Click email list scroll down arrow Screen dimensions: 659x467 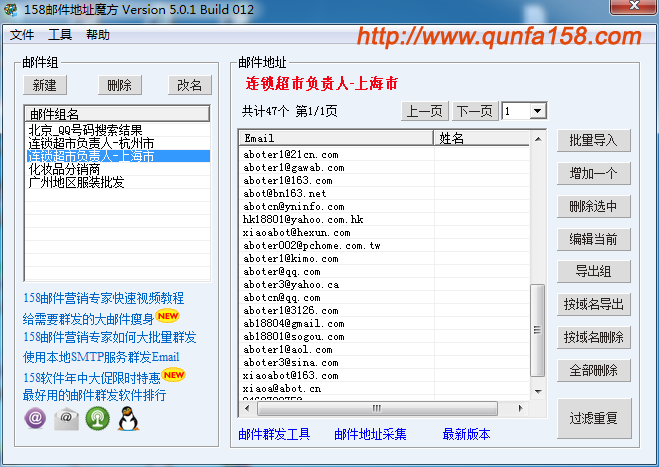[x=538, y=392]
